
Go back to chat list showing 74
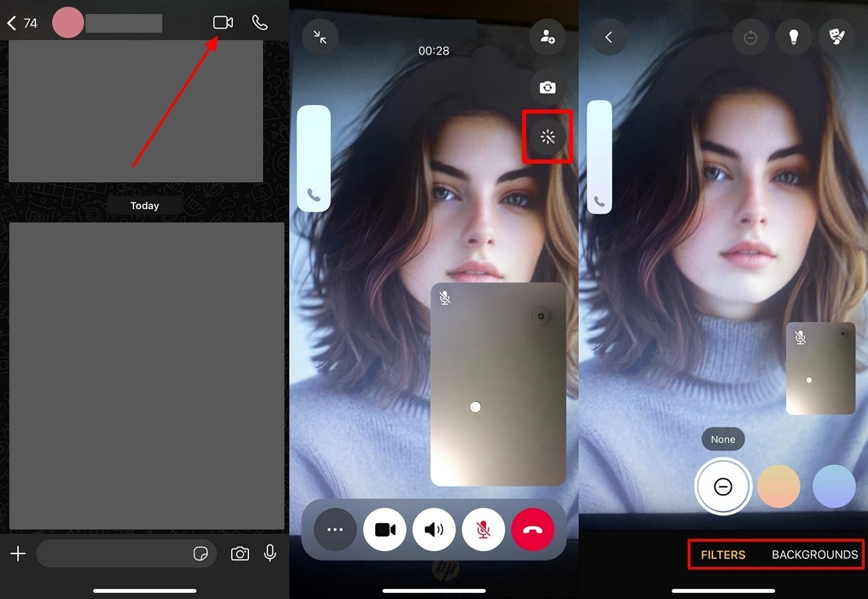(23, 23)
